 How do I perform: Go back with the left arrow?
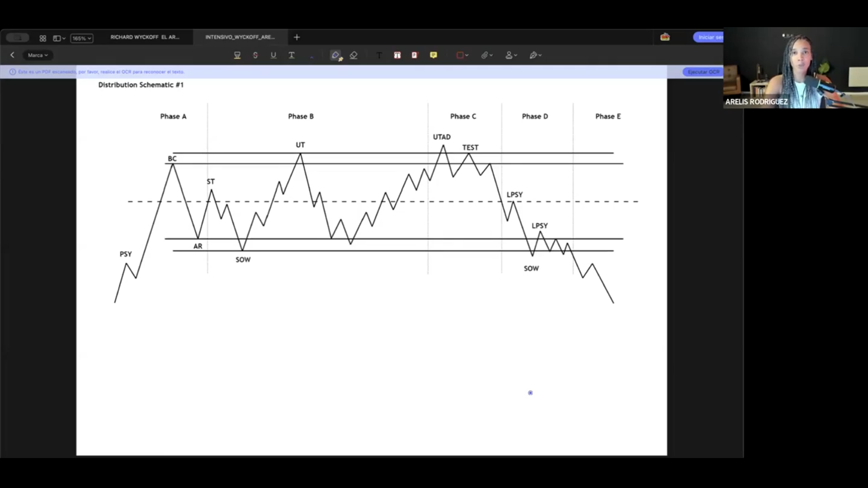click(x=12, y=55)
